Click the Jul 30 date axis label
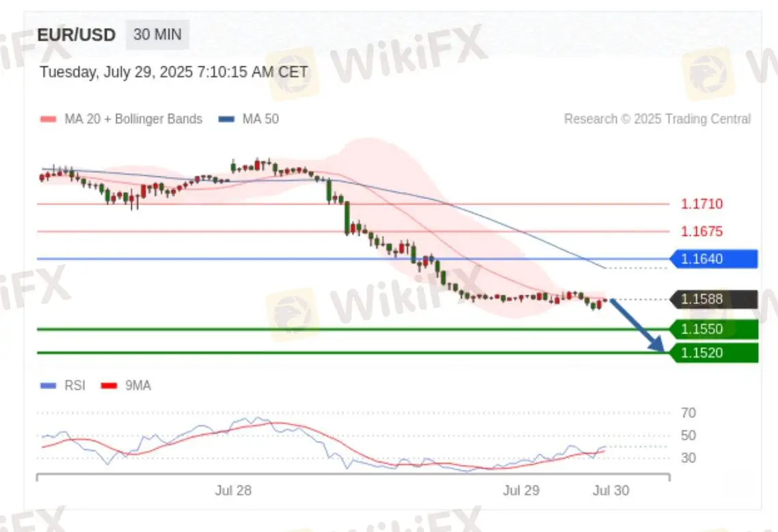 (x=611, y=491)
